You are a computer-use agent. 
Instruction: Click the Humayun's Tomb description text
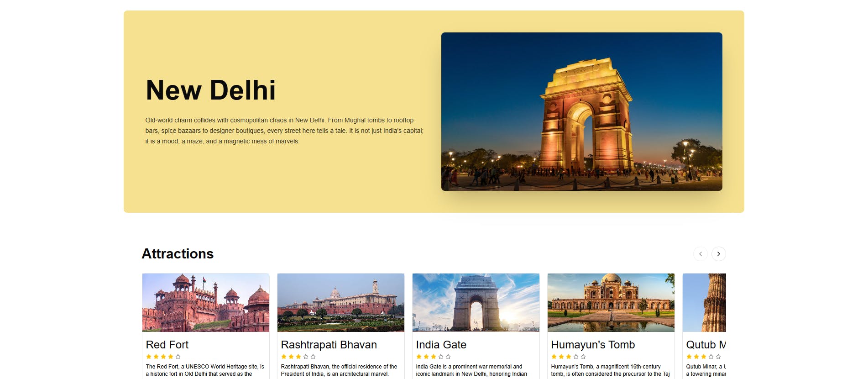[x=611, y=370]
